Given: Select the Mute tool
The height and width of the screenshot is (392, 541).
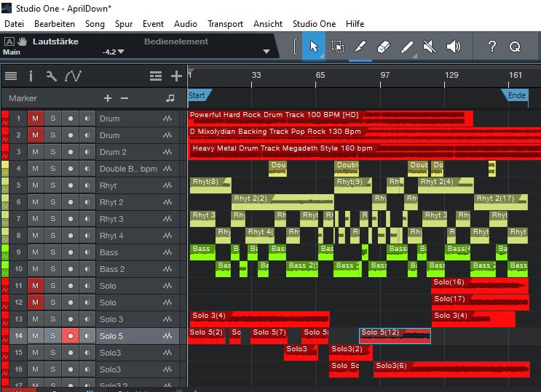Looking at the screenshot, I should (x=430, y=47).
